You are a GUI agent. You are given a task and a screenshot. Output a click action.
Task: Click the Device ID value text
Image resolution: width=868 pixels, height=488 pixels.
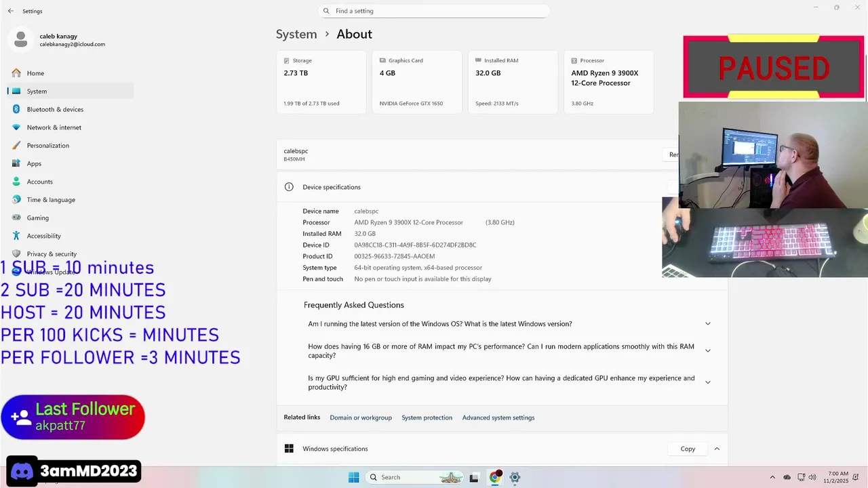pos(415,245)
